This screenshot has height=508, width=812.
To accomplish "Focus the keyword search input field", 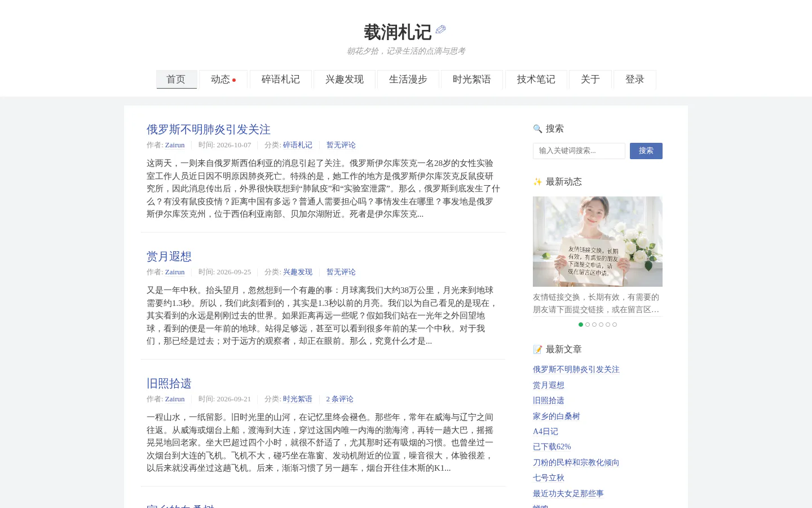I will pos(579,151).
